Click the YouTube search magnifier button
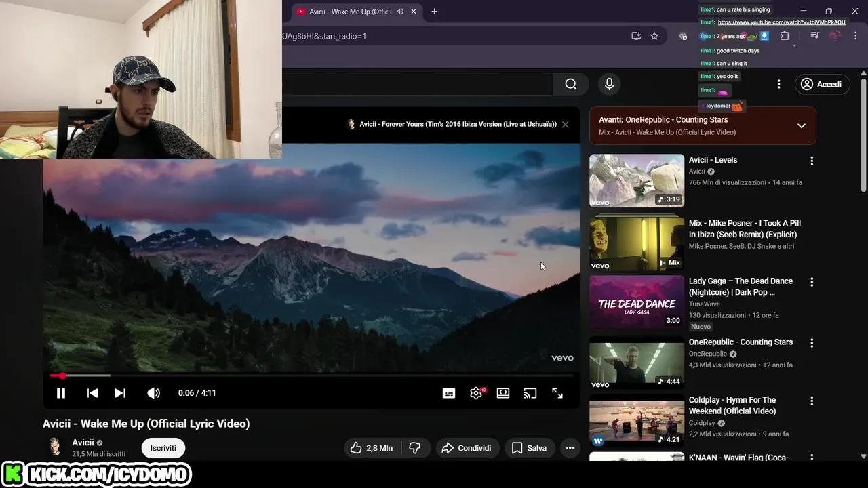This screenshot has height=488, width=868. [x=571, y=84]
